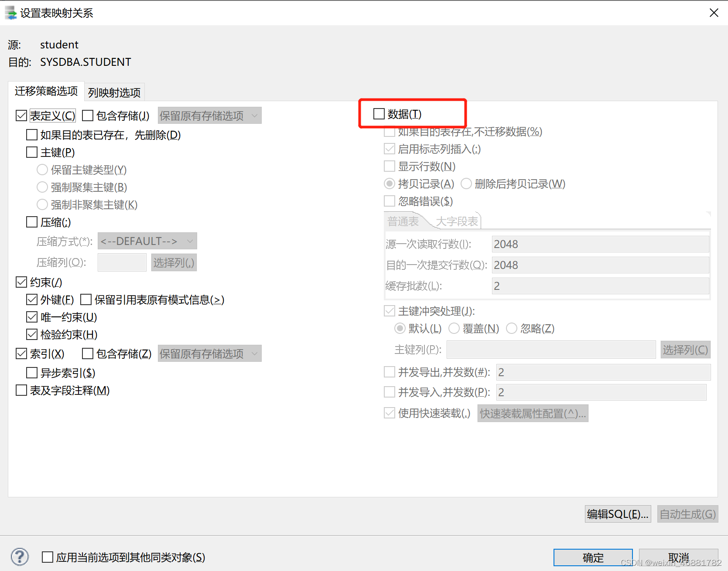Click the 缓存批数 field
Viewport: 728px width, 571px height.
click(x=601, y=286)
